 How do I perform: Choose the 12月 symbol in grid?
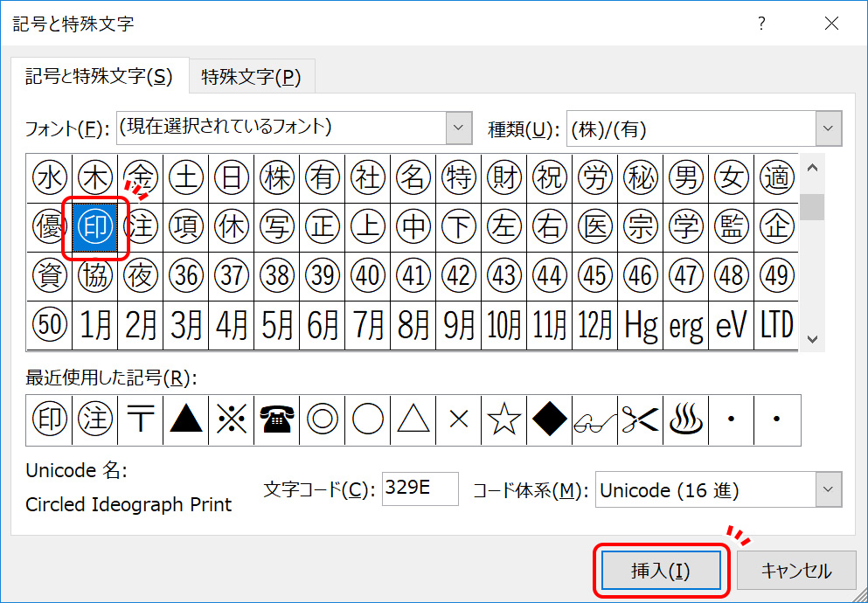coord(594,326)
